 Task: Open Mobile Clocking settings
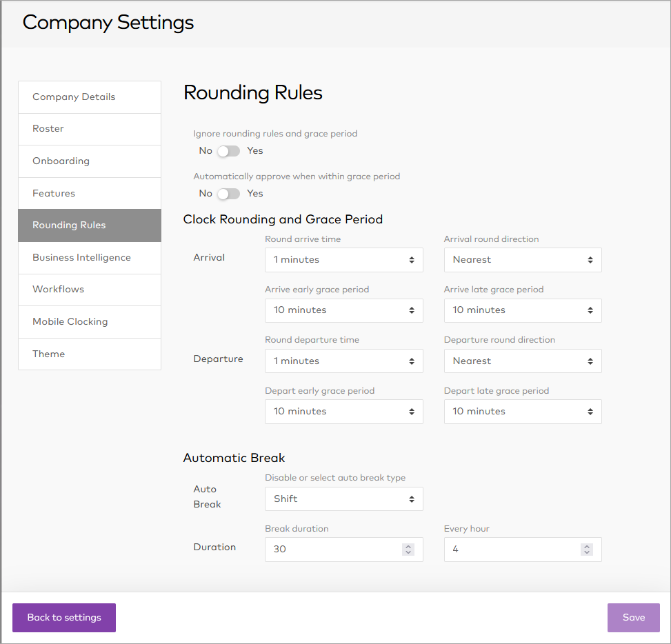coord(90,322)
